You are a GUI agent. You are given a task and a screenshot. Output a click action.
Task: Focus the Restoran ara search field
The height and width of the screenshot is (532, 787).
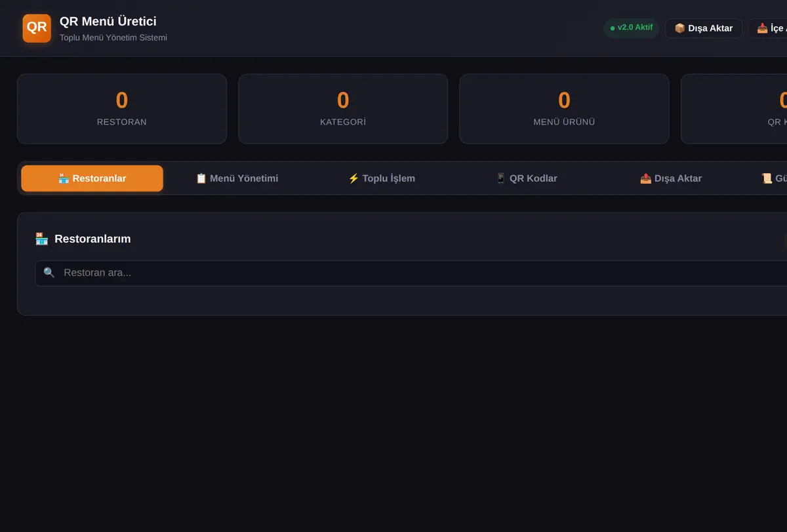(411, 273)
